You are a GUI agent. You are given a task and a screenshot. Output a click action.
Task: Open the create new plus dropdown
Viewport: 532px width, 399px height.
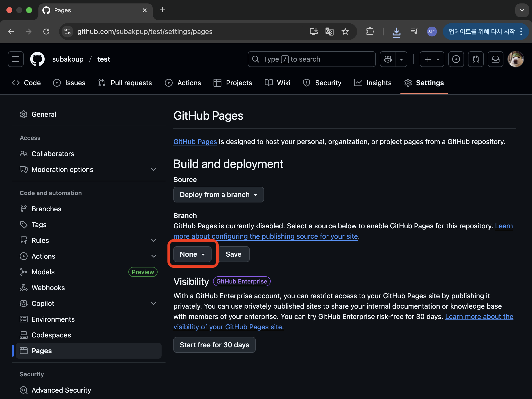pos(432,59)
